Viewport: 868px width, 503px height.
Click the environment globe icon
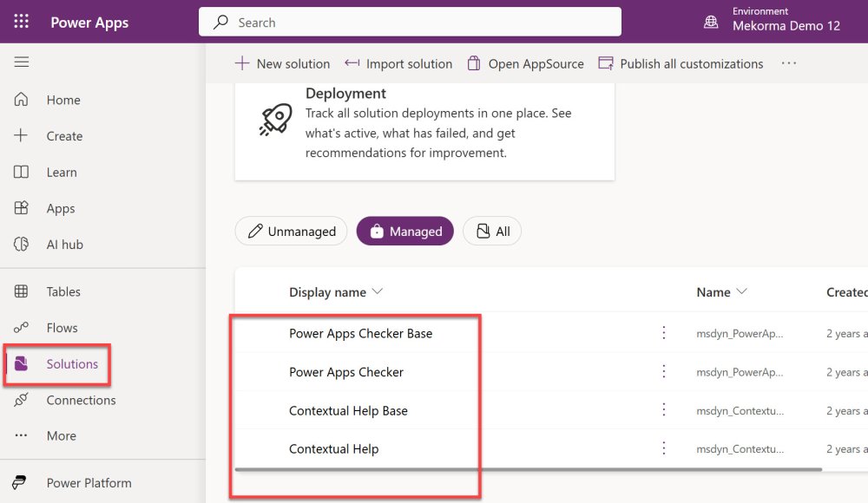[x=712, y=22]
